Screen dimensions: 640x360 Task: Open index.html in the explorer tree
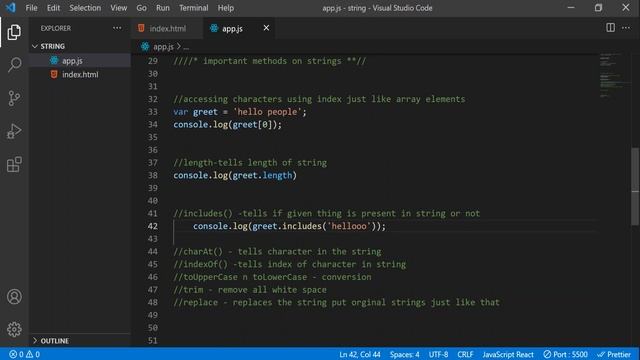(x=80, y=75)
